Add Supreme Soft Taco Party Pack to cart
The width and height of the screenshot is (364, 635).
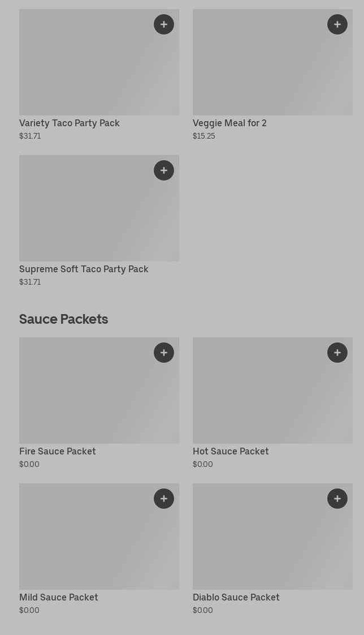click(164, 170)
